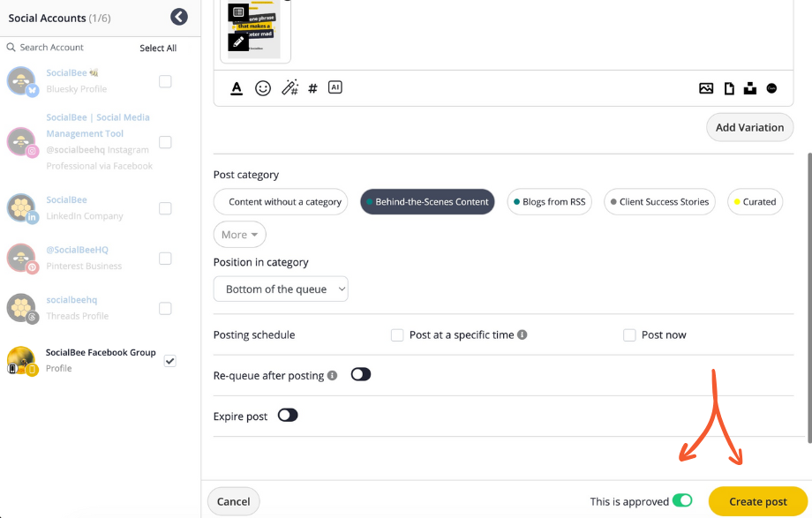Open Position in category dropdown
The image size is (812, 518).
tap(281, 289)
